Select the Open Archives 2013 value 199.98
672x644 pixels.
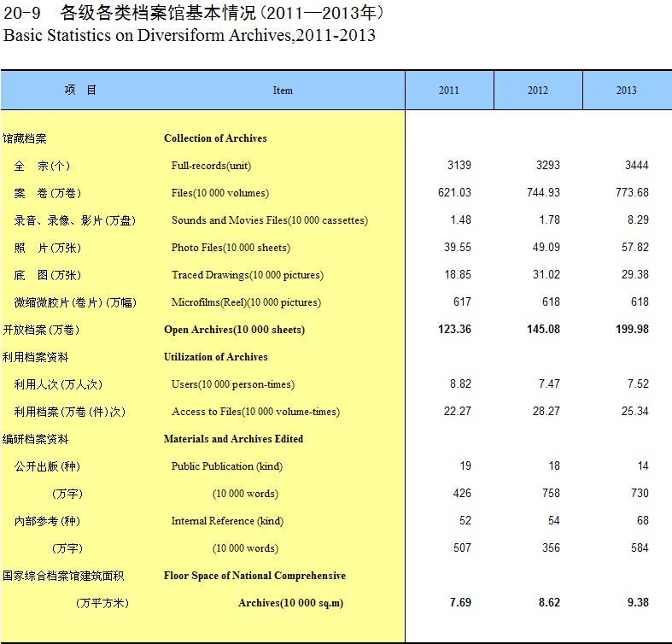click(x=632, y=330)
